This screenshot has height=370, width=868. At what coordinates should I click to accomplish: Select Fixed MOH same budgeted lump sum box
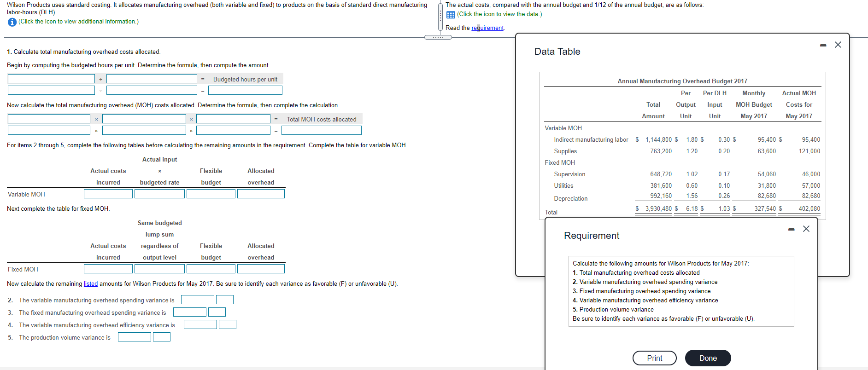(x=159, y=269)
